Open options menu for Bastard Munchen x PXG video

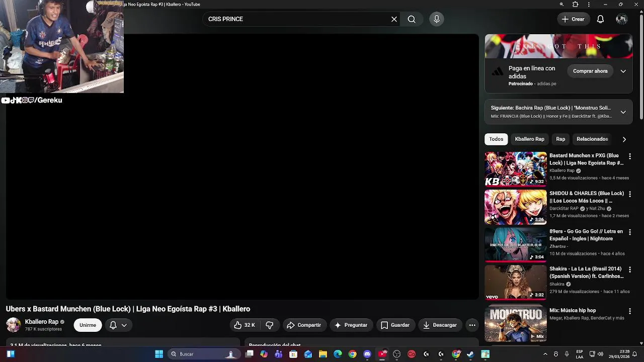(629, 156)
